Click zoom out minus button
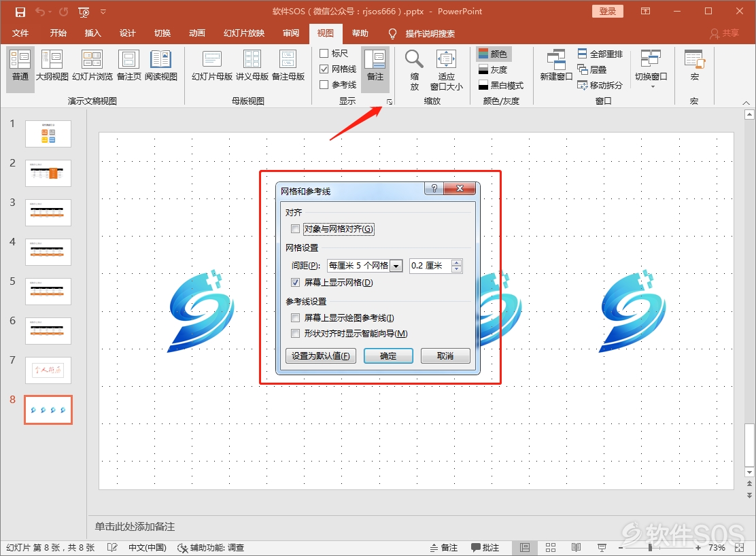The height and width of the screenshot is (556, 756). point(621,547)
